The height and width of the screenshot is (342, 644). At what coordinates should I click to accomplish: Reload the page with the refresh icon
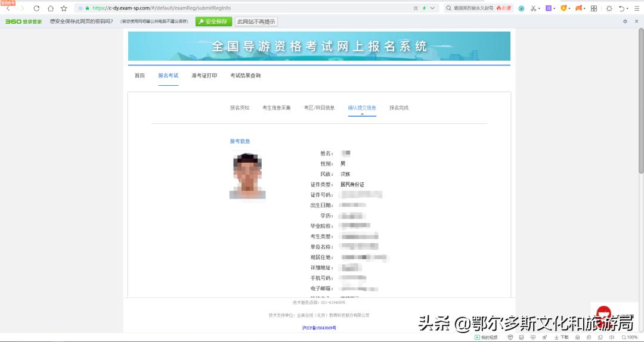36,8
